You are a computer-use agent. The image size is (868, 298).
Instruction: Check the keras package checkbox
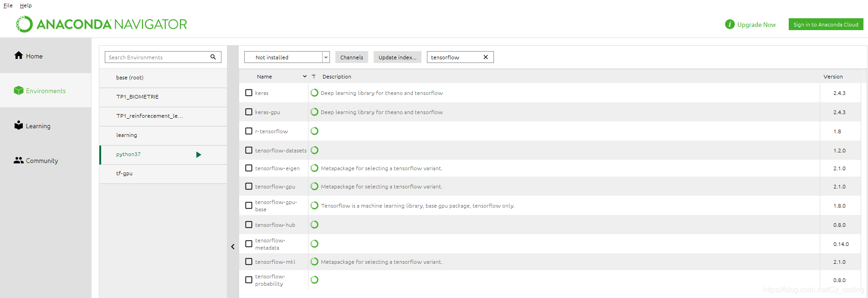249,93
